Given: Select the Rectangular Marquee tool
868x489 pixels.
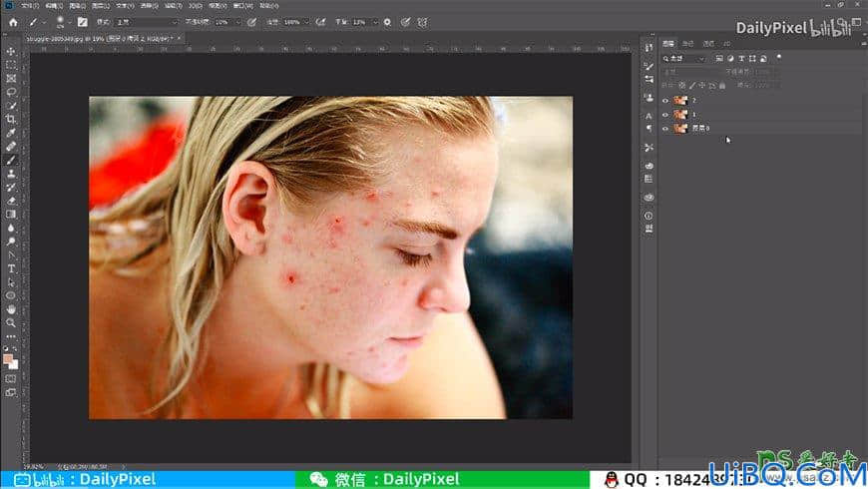Looking at the screenshot, I should point(11,65).
